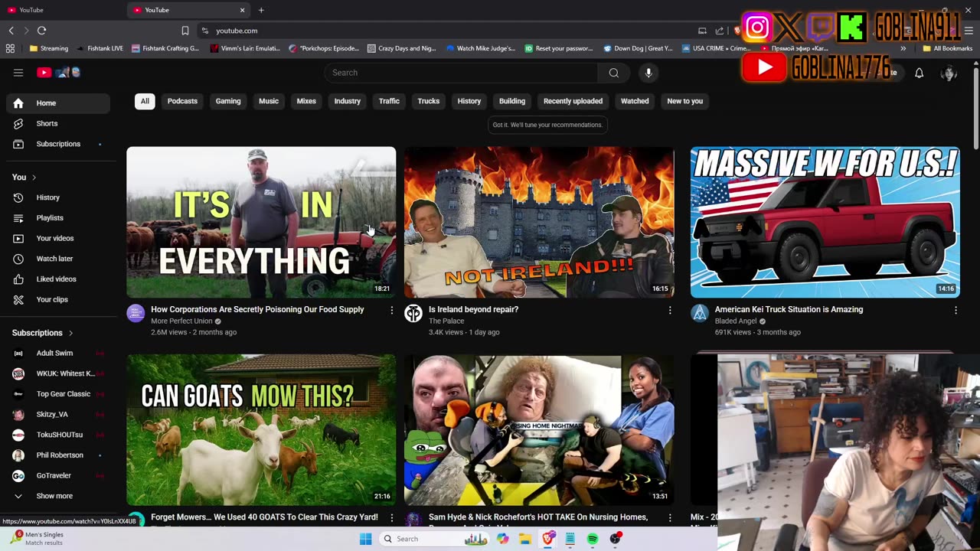This screenshot has width=980, height=551.
Task: Open options for Poisoning Our Food Supply video
Action: [391, 310]
